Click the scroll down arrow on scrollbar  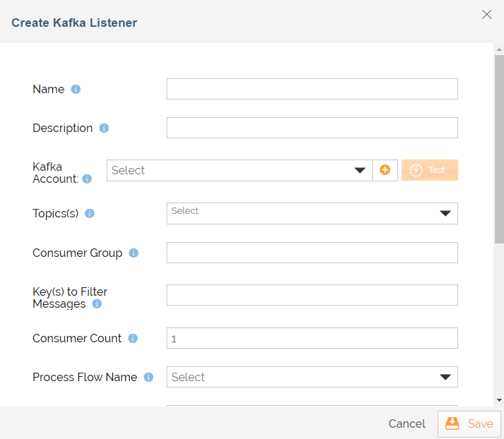[x=499, y=399]
